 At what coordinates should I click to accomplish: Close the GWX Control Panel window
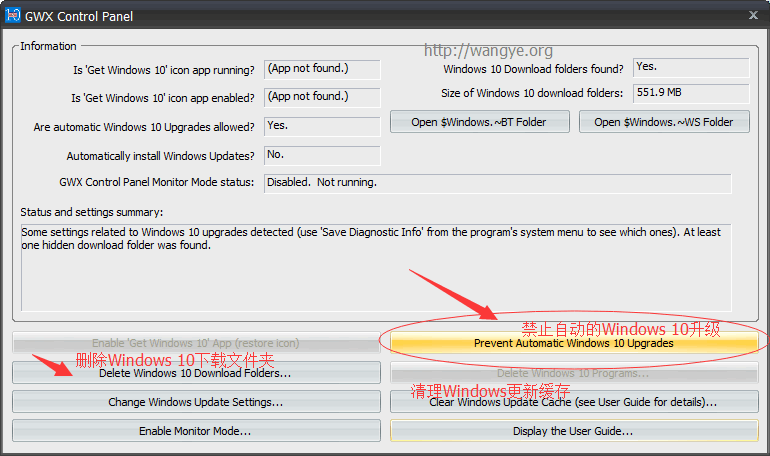click(753, 15)
